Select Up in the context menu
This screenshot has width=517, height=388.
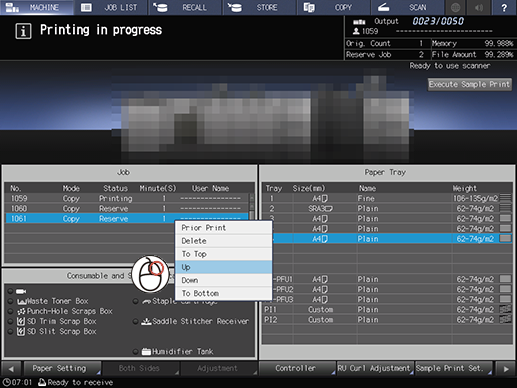223,267
